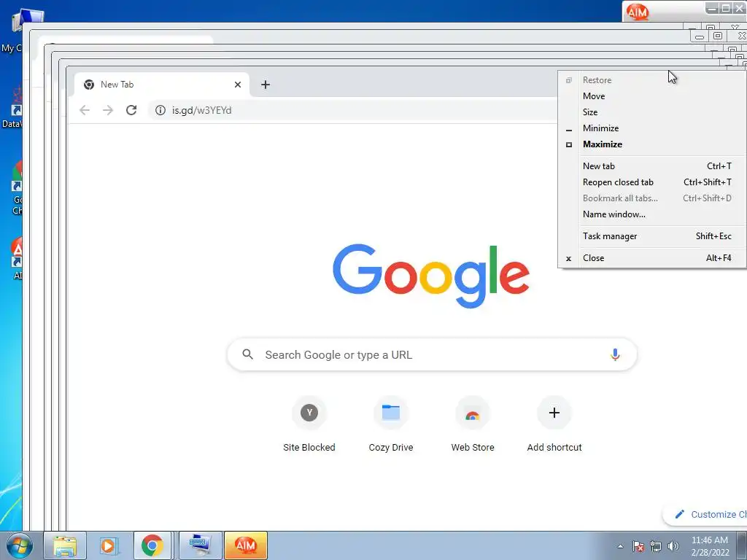Open the on-screen keyboard taskbar item
This screenshot has height=560, width=747.
point(200,545)
